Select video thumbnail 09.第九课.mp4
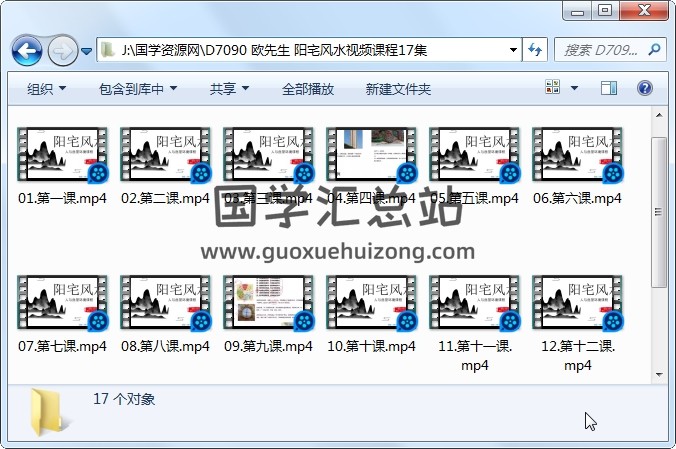Image resolution: width=676 pixels, height=449 pixels. [x=269, y=303]
